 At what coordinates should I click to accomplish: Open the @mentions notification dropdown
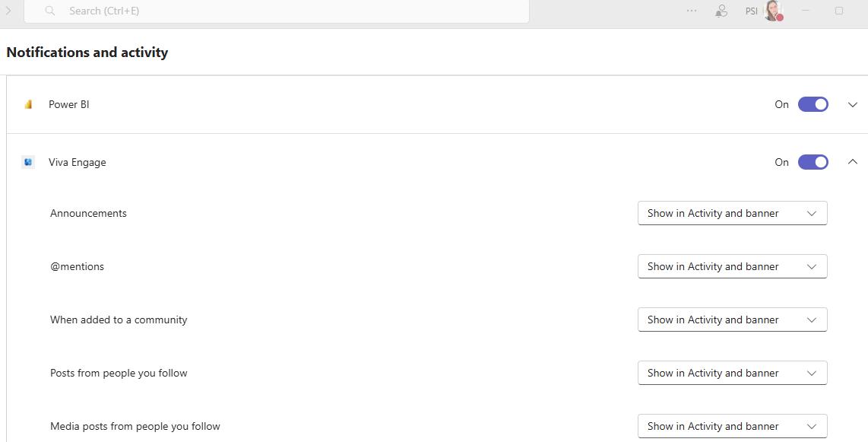[x=733, y=266]
